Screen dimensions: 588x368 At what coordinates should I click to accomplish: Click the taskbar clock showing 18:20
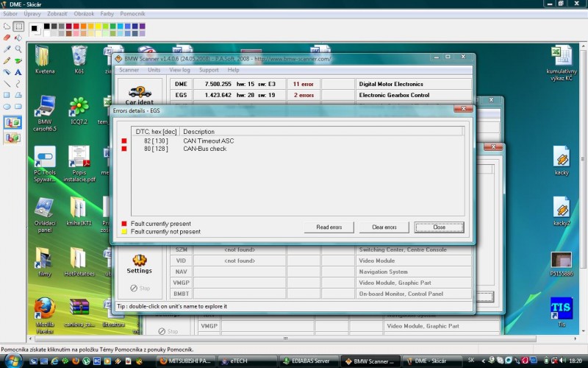click(x=576, y=361)
